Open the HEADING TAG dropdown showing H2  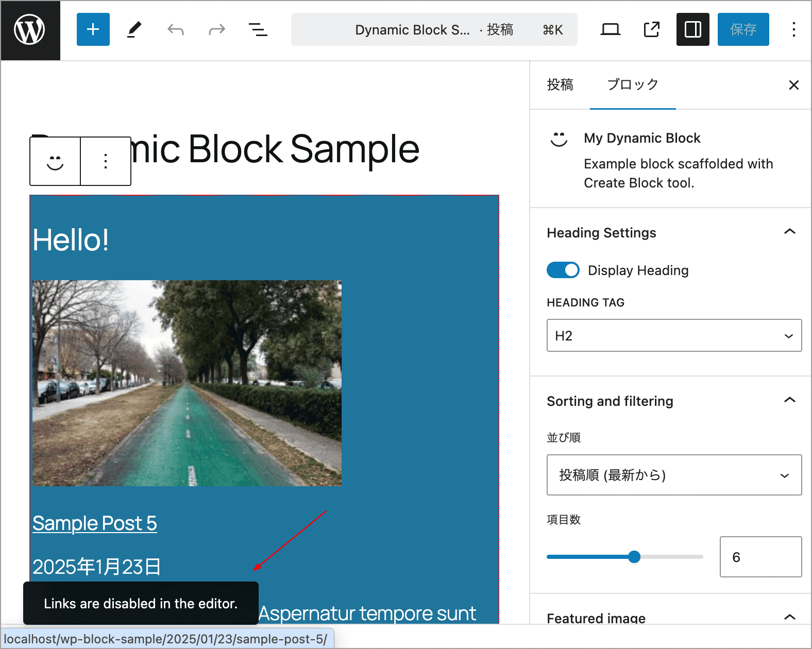[674, 336]
